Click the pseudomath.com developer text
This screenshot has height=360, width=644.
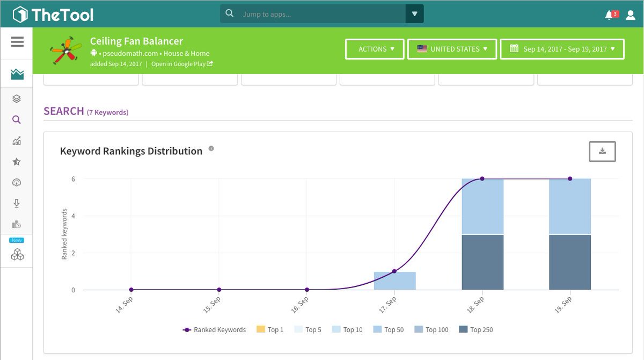click(130, 53)
